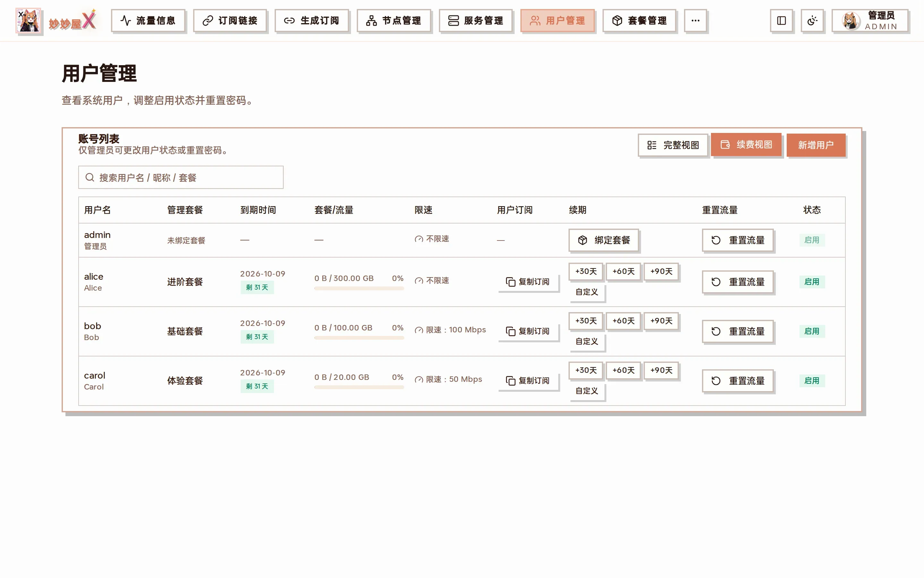Toggle dark/light theme icon
Viewport: 924px width, 578px height.
click(812, 21)
